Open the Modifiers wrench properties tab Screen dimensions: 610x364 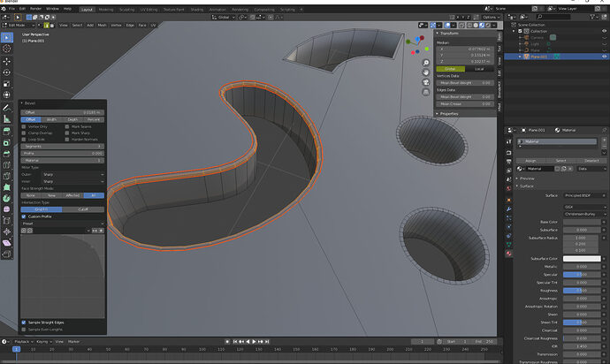click(x=508, y=209)
